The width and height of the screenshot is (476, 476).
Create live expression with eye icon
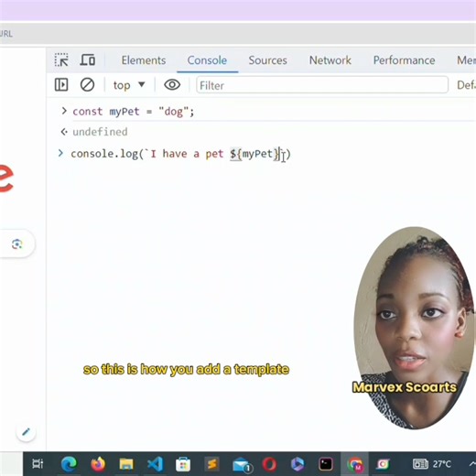click(x=172, y=85)
